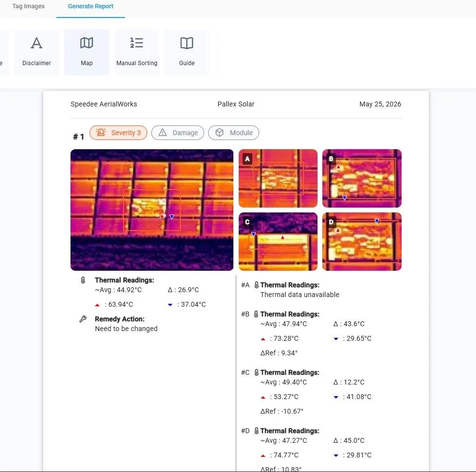This screenshot has height=472, width=476.
Task: Click the thermometer icon in #C readings
Action: (257, 372)
